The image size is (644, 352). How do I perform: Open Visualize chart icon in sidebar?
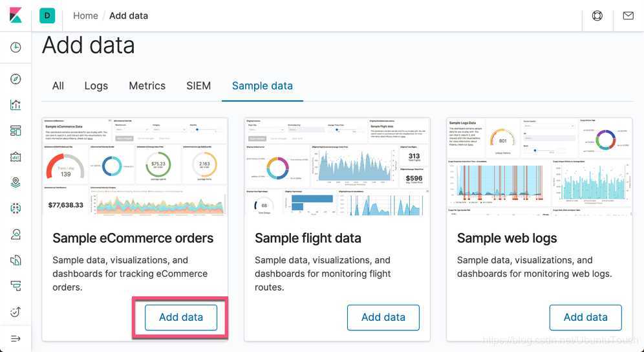pos(16,105)
